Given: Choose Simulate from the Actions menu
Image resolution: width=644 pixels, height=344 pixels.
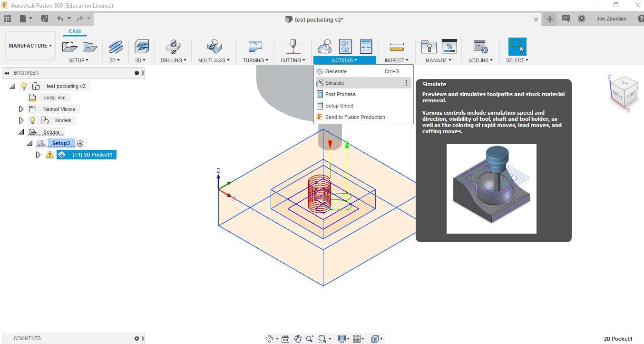Looking at the screenshot, I should point(363,83).
